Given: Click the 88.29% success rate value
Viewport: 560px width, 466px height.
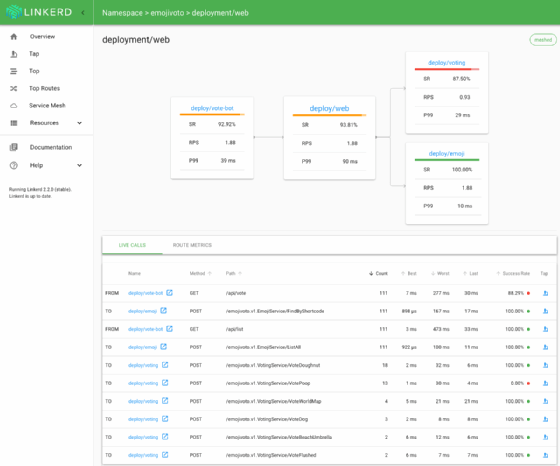Looking at the screenshot, I should (516, 293).
